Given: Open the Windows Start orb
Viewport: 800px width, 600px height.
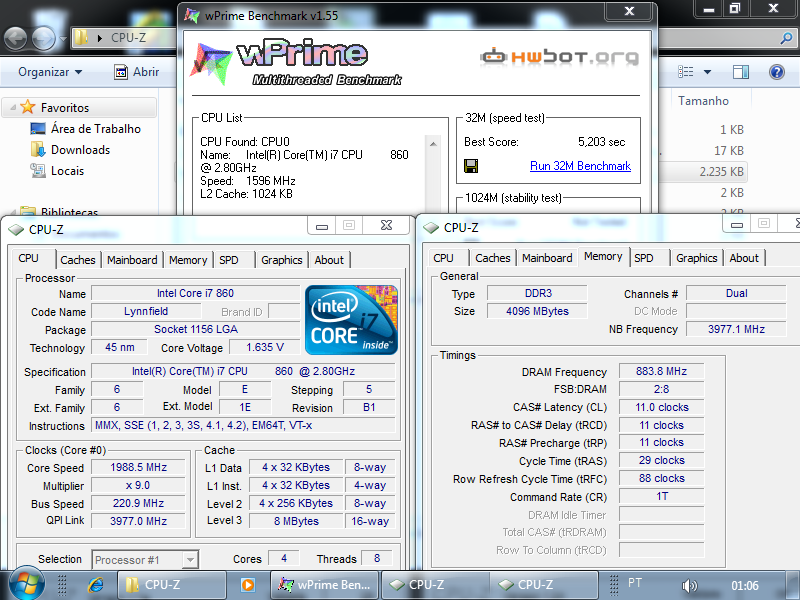Looking at the screenshot, I should 27,584.
